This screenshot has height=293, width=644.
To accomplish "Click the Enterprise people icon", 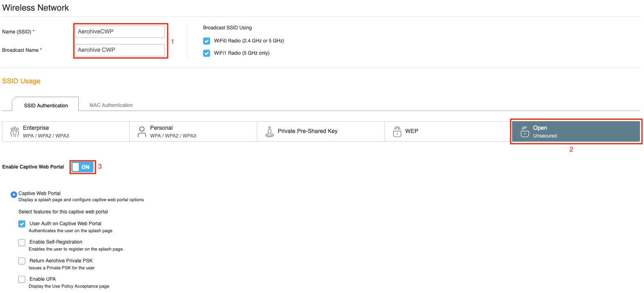I will (x=15, y=131).
